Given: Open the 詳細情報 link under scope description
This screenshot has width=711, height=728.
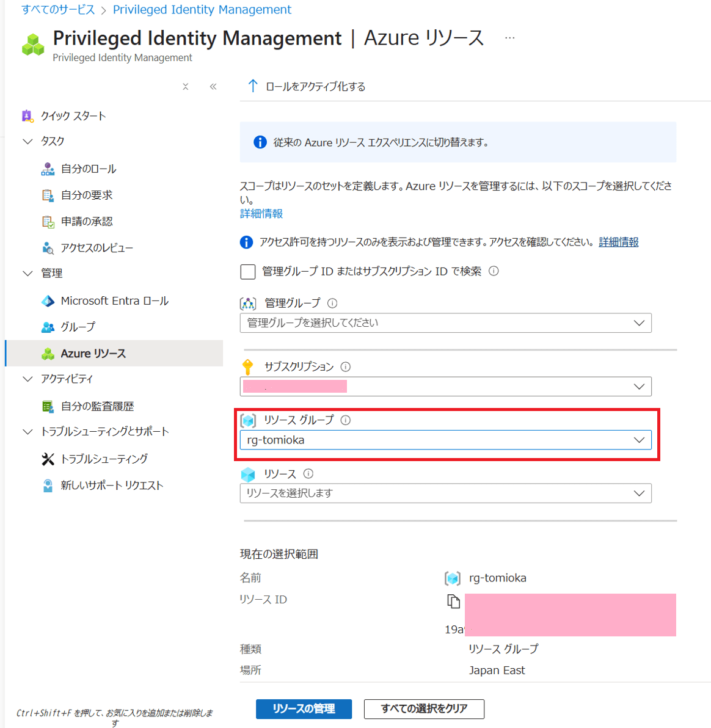Looking at the screenshot, I should [x=261, y=214].
